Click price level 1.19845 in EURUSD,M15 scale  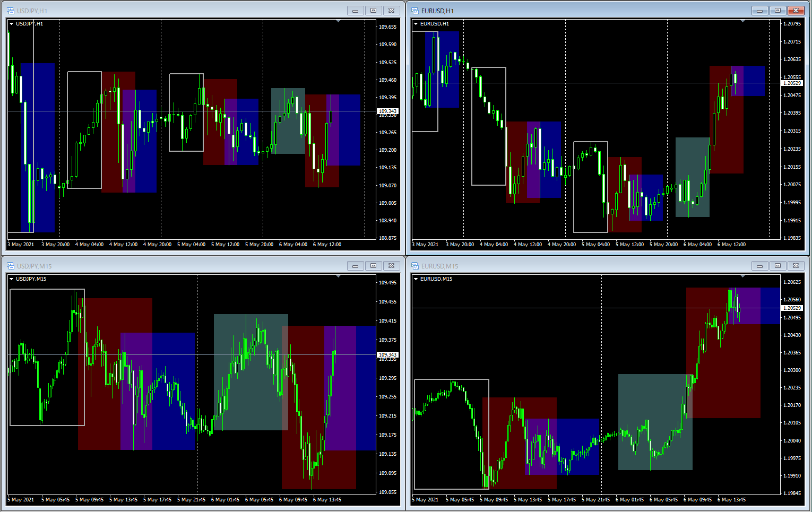click(x=792, y=493)
